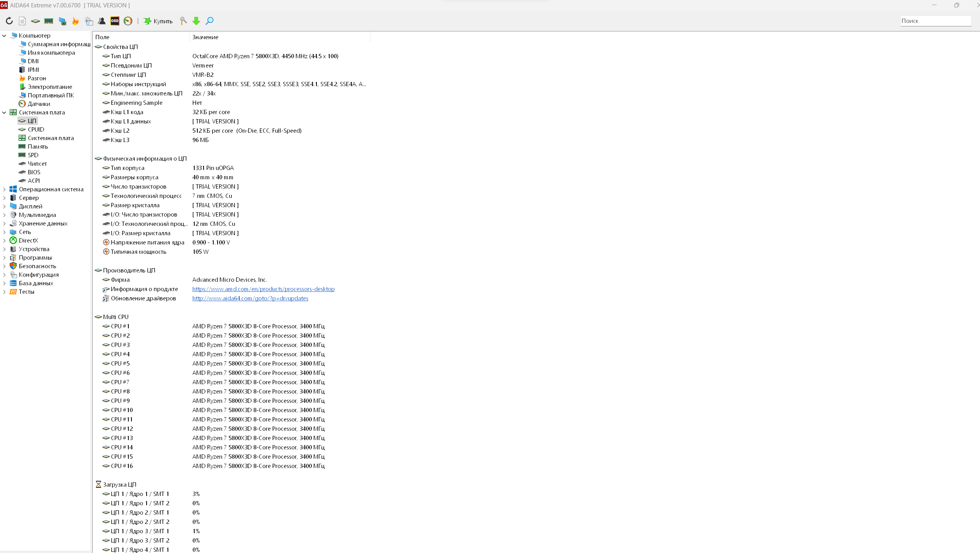This screenshot has width=980, height=553.
Task: Collapse the Системная плата tree node
Action: tap(4, 112)
